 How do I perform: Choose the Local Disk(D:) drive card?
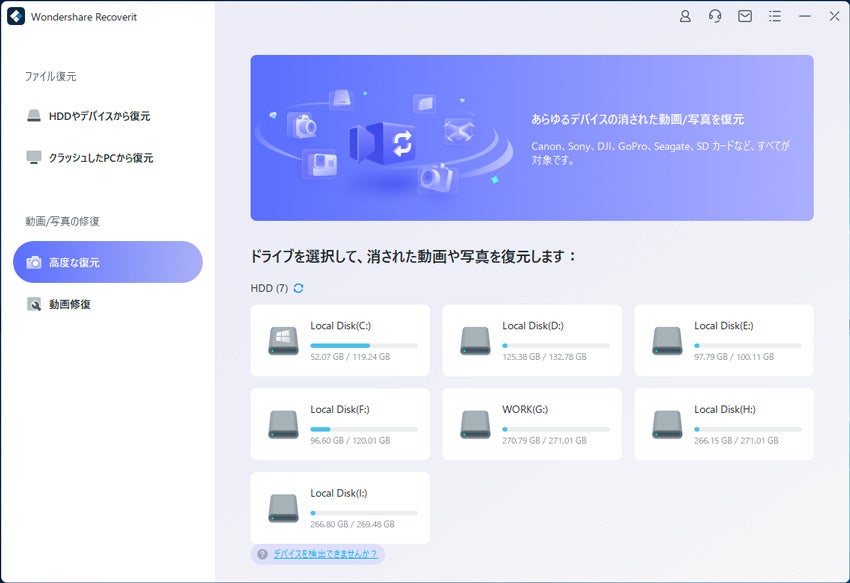pos(532,341)
